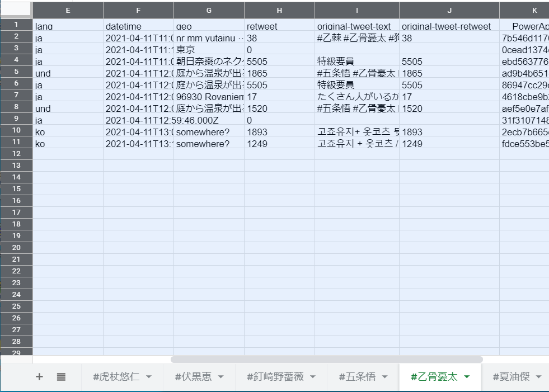Select row 5 header

[16, 72]
